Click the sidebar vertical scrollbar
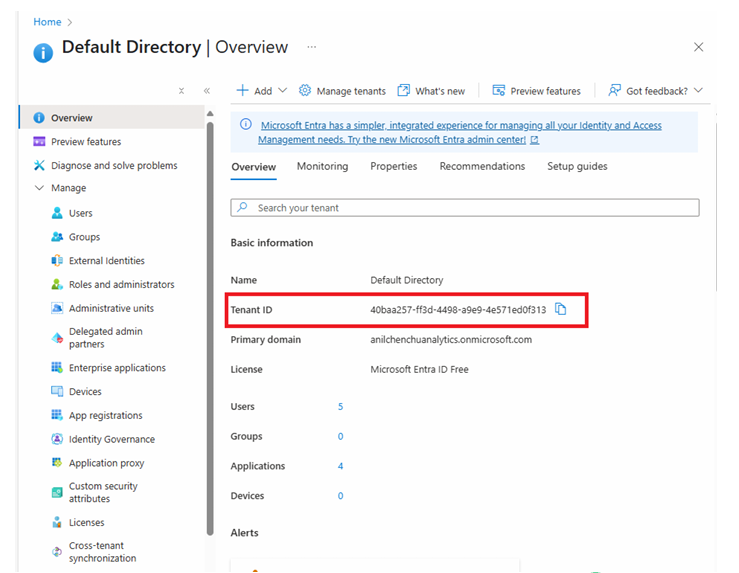Screen dimensions: 739x573 [x=210, y=300]
